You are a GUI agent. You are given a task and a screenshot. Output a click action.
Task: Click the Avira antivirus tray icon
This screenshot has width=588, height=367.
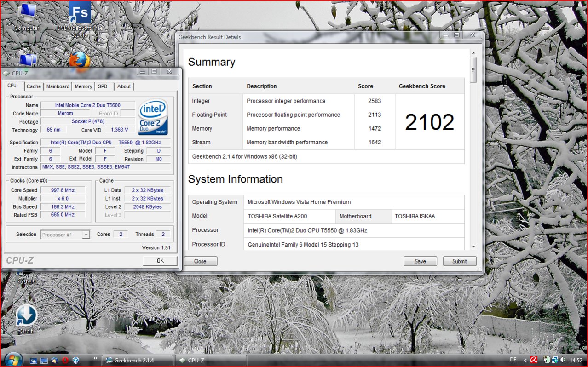[534, 360]
